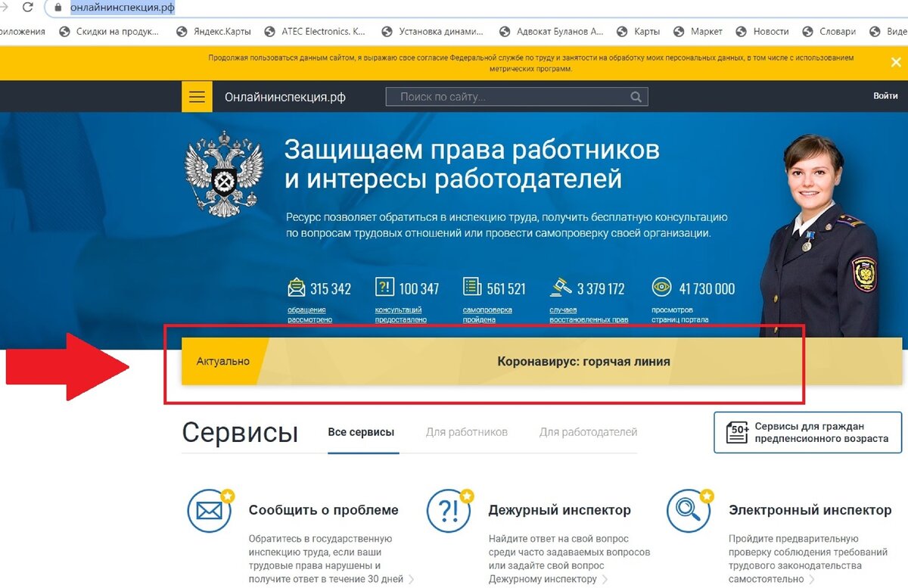Open the Электронный инспектор service
The height and width of the screenshot is (588, 908).
tap(810, 510)
